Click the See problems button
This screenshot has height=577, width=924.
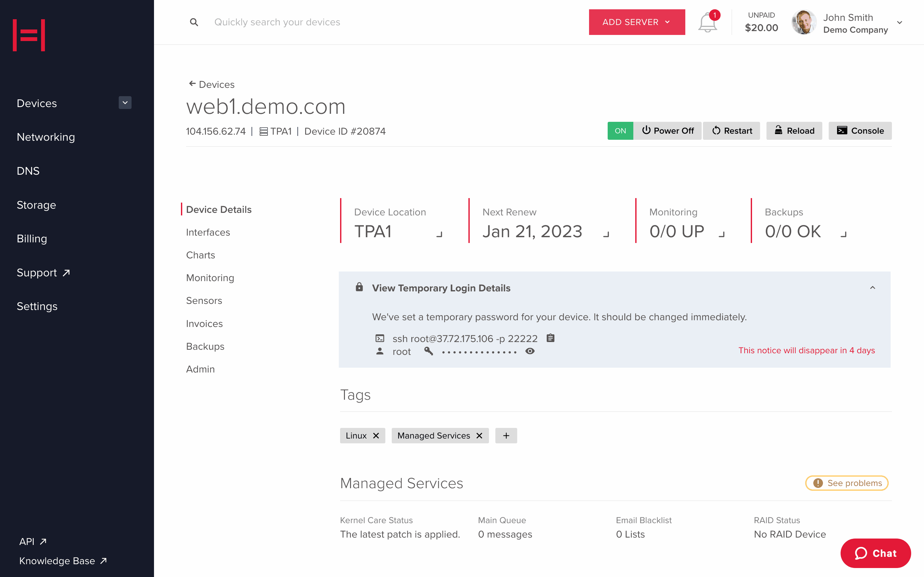(x=848, y=483)
